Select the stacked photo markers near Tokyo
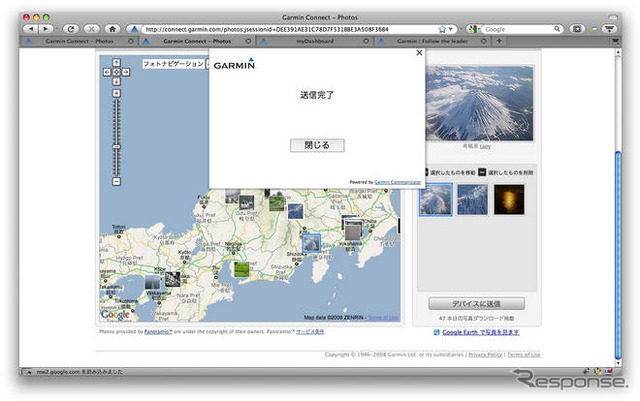 pos(352,230)
